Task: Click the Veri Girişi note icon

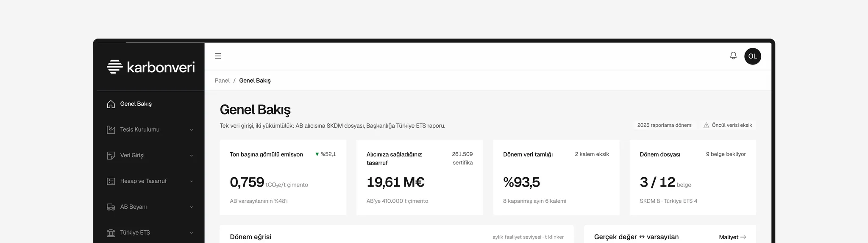Action: pyautogui.click(x=111, y=156)
